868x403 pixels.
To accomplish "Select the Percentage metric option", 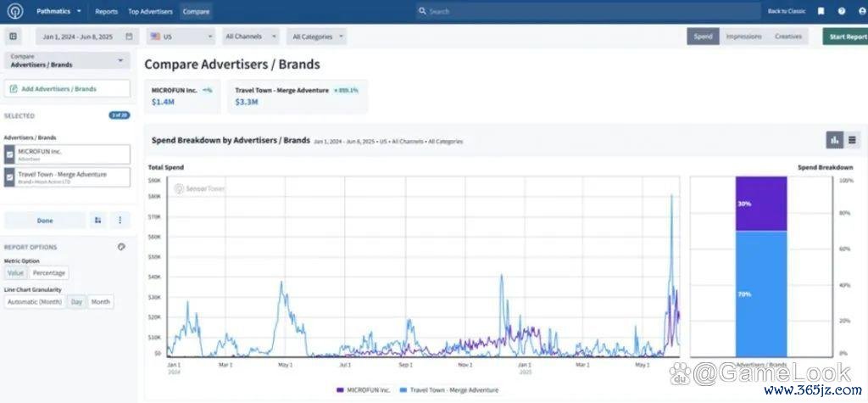I will coord(48,272).
